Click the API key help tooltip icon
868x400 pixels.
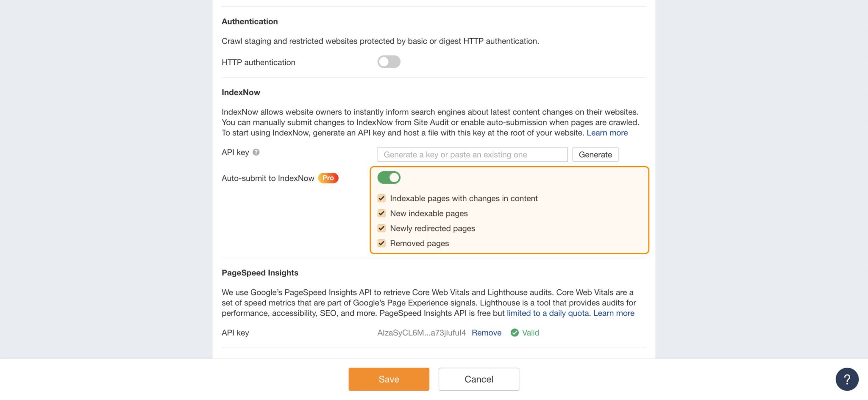pyautogui.click(x=256, y=152)
